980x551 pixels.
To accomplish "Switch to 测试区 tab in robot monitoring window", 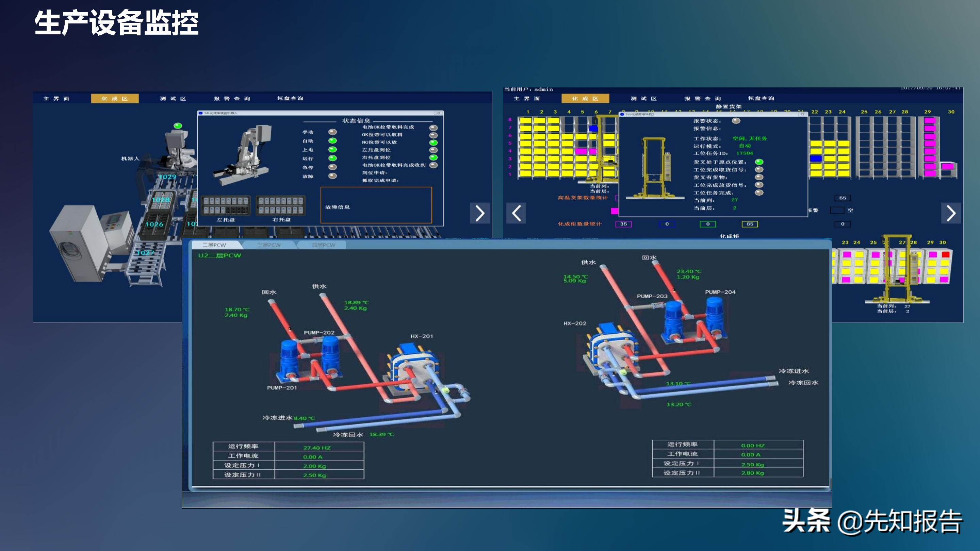I will [173, 99].
